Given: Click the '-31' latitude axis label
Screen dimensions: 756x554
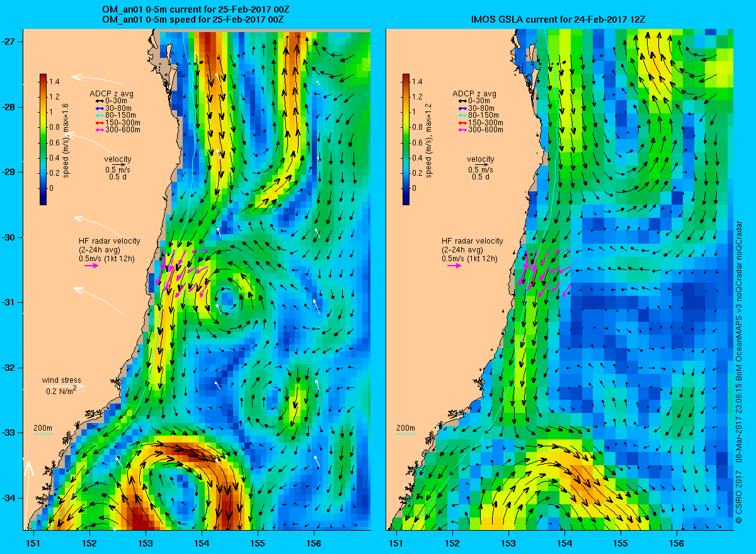Looking at the screenshot, I should click(x=9, y=302).
